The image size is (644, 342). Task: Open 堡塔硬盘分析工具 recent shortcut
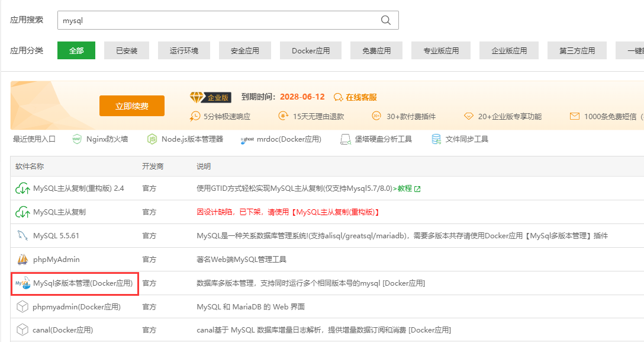click(x=383, y=139)
